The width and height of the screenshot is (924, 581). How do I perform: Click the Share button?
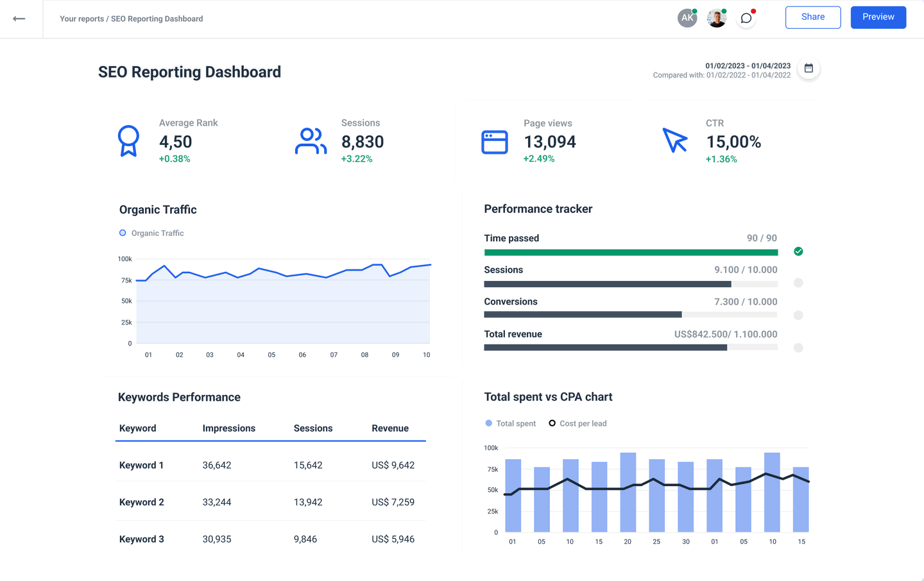click(813, 17)
